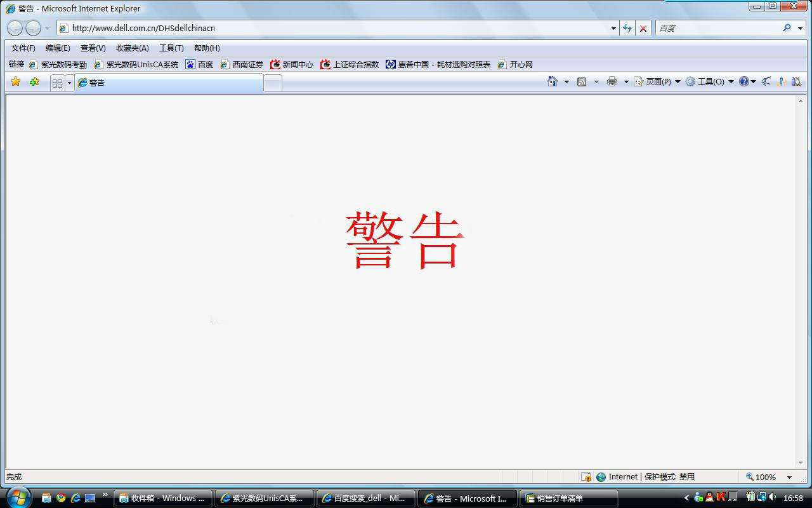The height and width of the screenshot is (508, 812).
Task: Mute audio via the tray speaker icon
Action: pos(771,498)
